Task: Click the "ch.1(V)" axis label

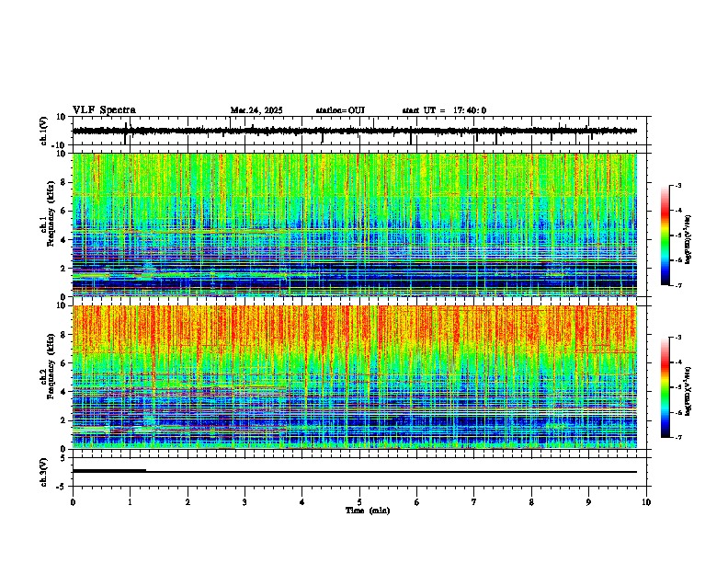Action: coord(43,131)
